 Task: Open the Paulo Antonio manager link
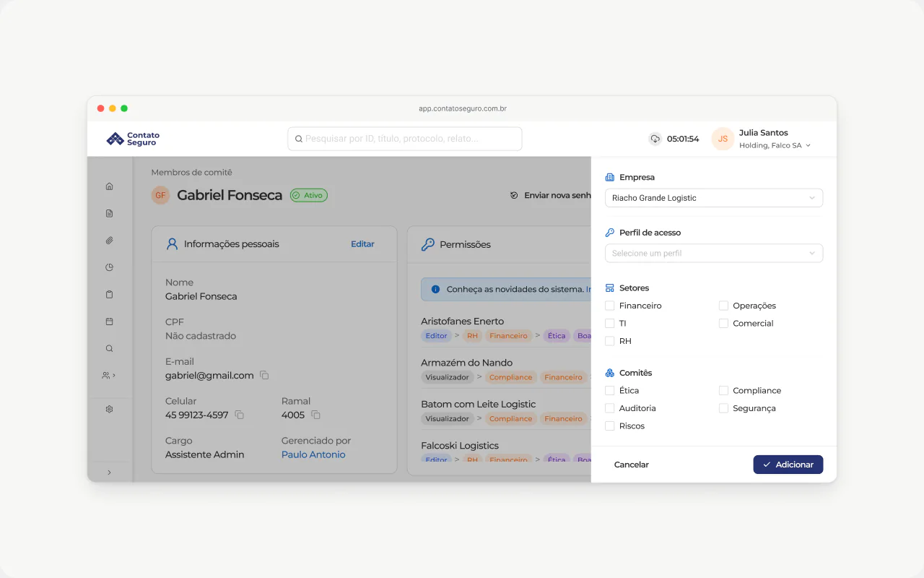tap(313, 454)
